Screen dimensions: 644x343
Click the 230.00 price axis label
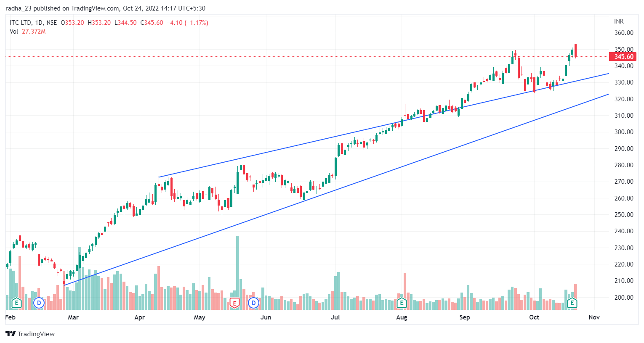coord(624,248)
